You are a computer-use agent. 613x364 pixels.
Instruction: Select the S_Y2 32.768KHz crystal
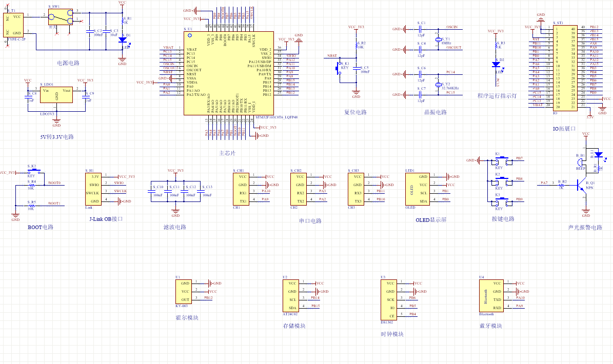point(438,85)
